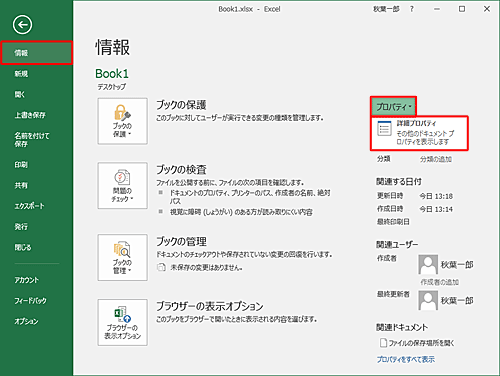Image resolution: width=500 pixels, height=376 pixels.
Task: Click the 関連する日付 heading
Action: (399, 182)
